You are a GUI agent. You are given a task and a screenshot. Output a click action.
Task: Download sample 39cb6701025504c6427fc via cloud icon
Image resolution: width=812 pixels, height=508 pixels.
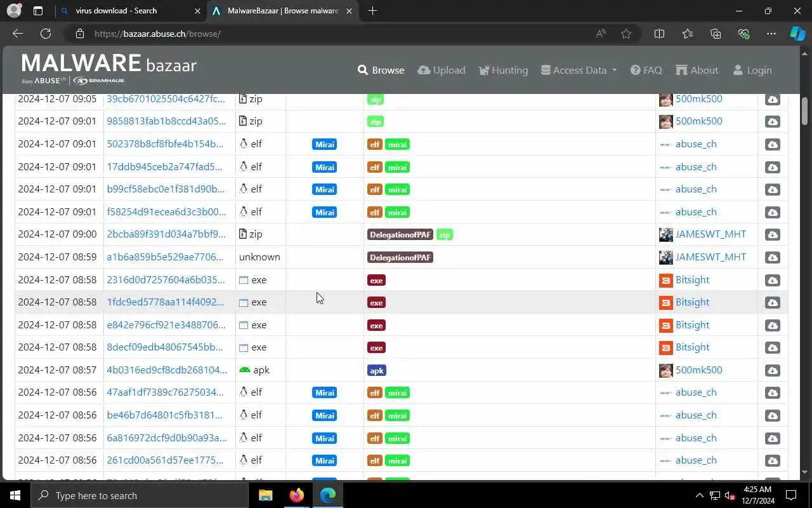[772, 99]
